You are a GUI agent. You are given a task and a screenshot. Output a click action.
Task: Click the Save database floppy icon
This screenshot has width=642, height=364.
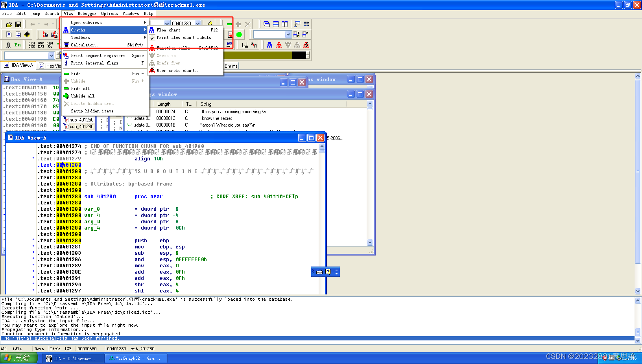[x=18, y=24]
